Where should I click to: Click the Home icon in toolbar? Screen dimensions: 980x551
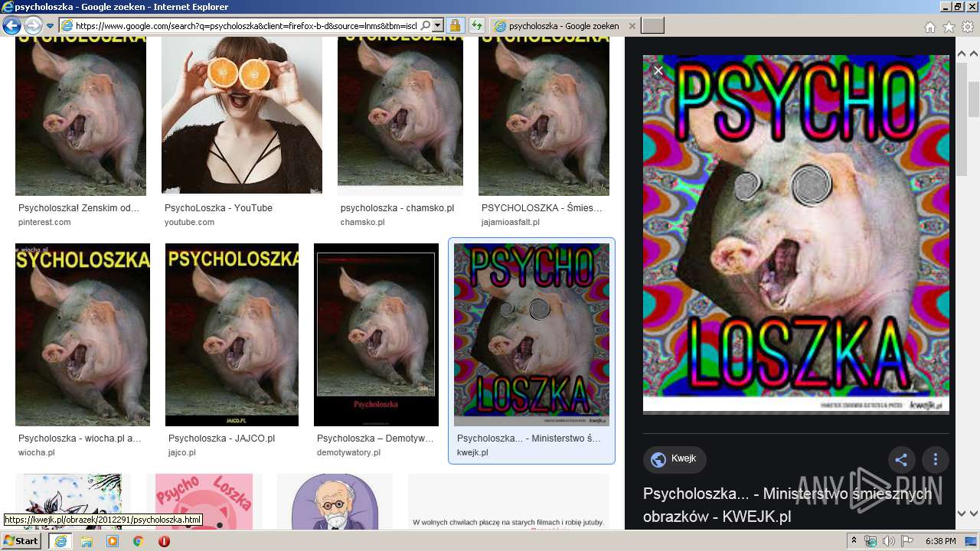(929, 27)
